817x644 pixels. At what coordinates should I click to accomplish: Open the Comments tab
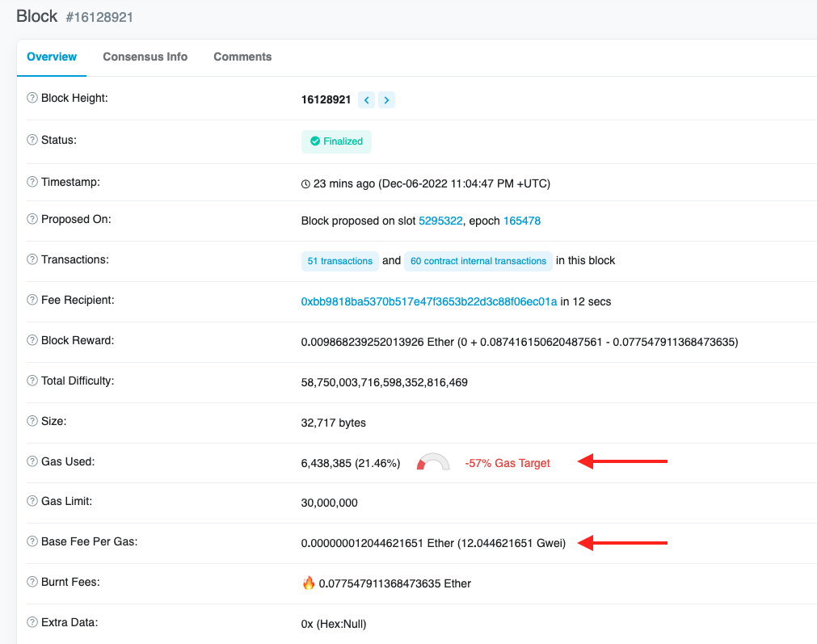(242, 57)
